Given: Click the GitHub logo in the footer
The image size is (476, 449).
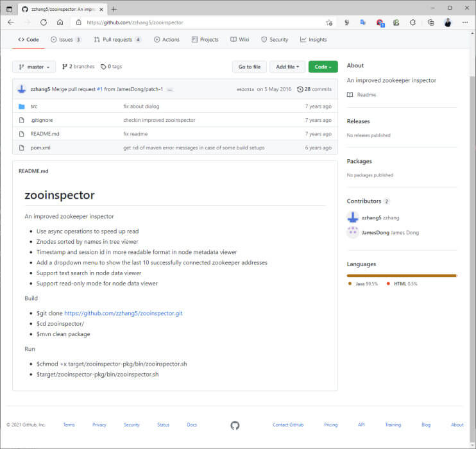Looking at the screenshot, I should click(235, 425).
